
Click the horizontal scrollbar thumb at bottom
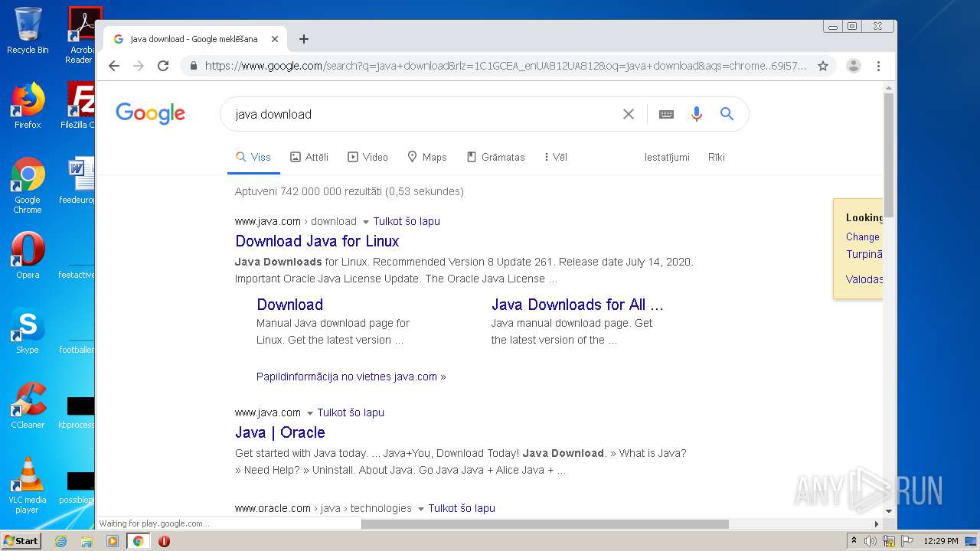[x=545, y=524]
